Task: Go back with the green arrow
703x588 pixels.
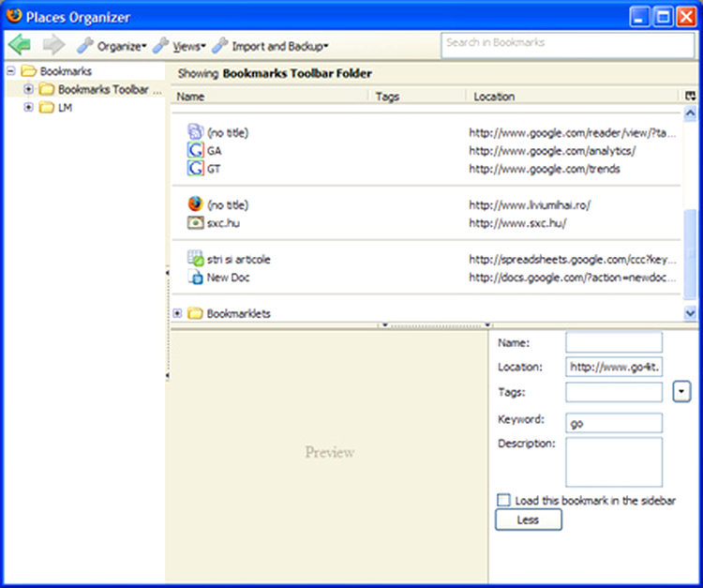Action: [x=20, y=45]
